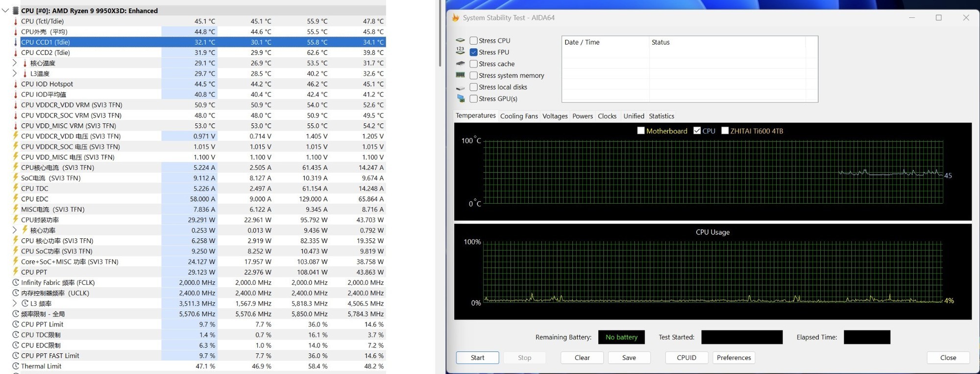
Task: Enable the Stress GPU(s) checkbox
Action: click(x=473, y=98)
